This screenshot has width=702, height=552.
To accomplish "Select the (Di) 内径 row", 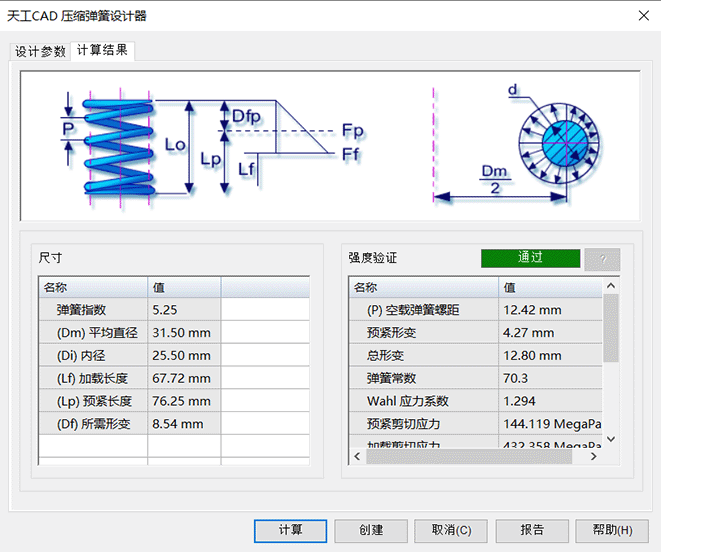I will click(x=174, y=355).
